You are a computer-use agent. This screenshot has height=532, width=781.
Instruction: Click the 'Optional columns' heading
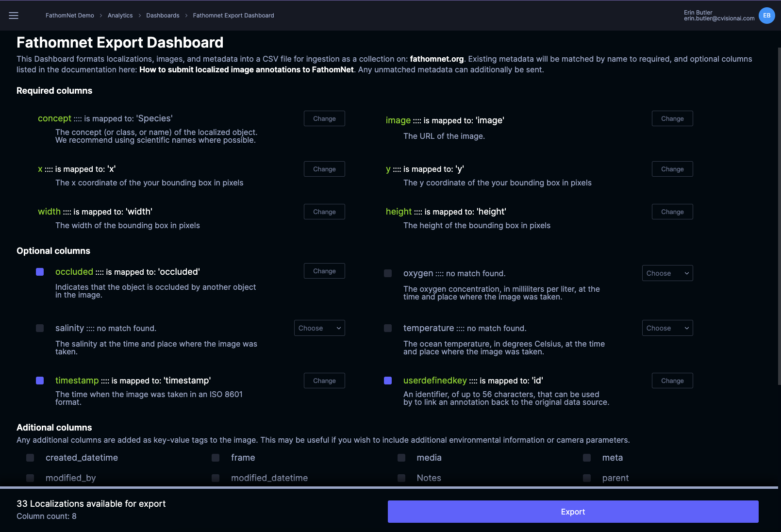tap(53, 251)
